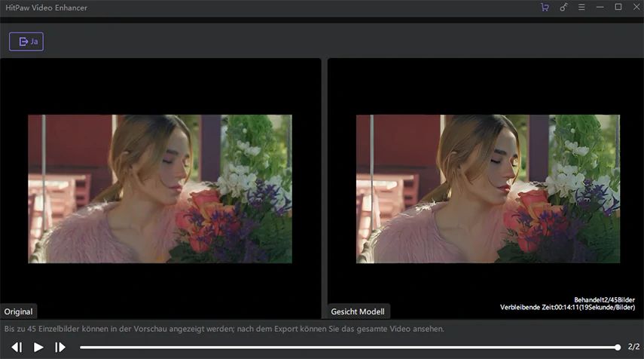
Task: Step back one frame
Action: click(17, 348)
